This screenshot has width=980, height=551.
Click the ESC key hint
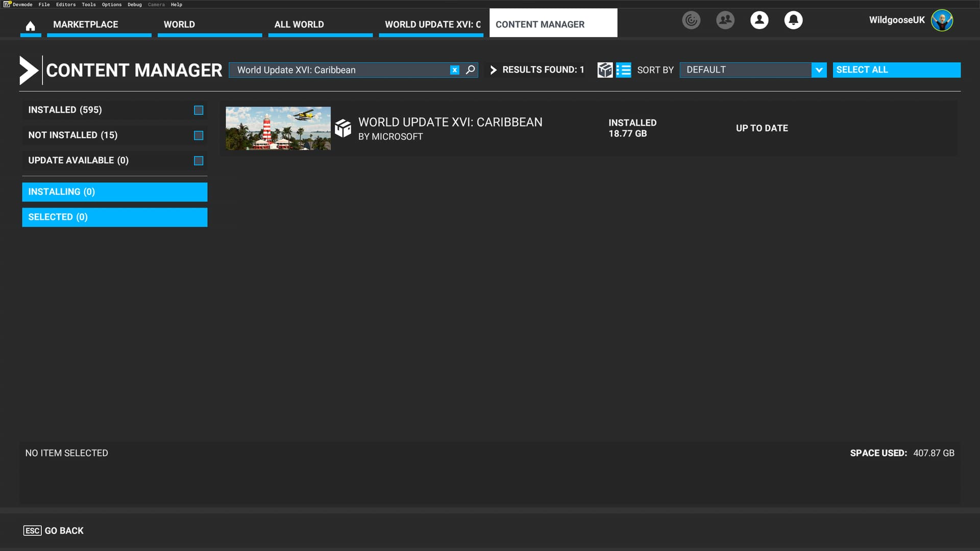32,531
